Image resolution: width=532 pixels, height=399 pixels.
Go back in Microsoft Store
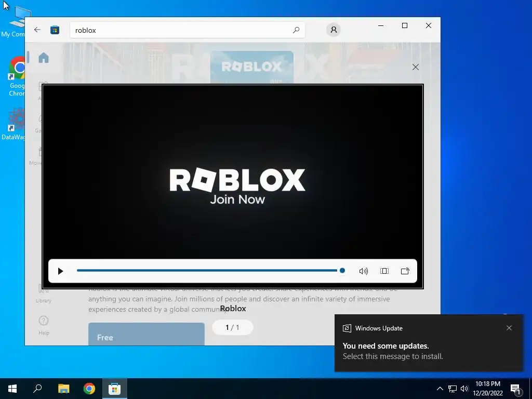pyautogui.click(x=37, y=30)
